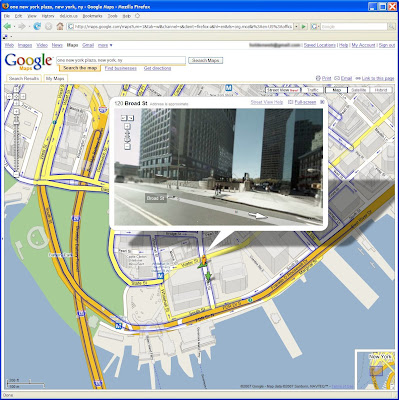The image size is (399, 400).
Task: Pan the map up with the arrow control
Action: coord(16,90)
